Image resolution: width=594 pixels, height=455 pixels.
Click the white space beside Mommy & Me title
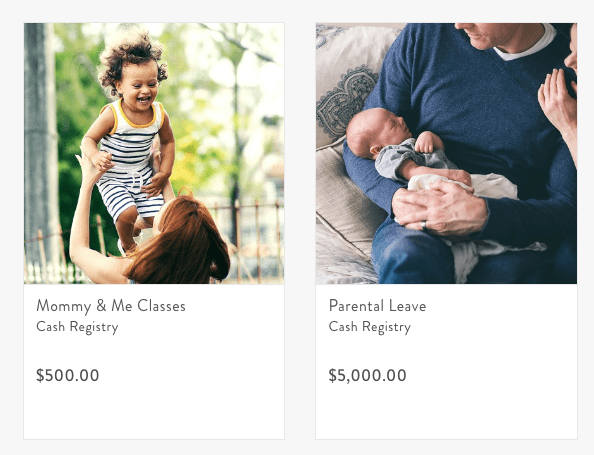pos(235,306)
